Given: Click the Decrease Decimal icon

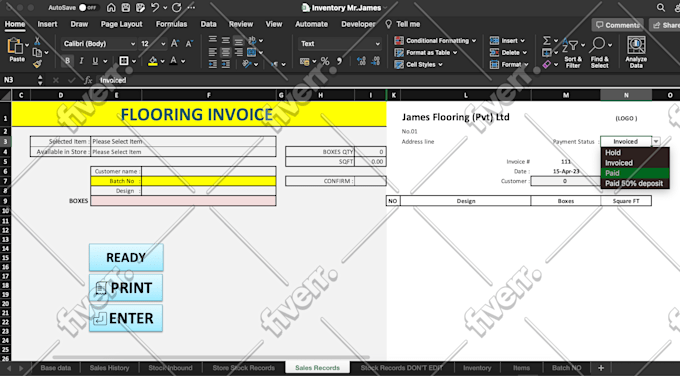Looking at the screenshot, I should (376, 61).
